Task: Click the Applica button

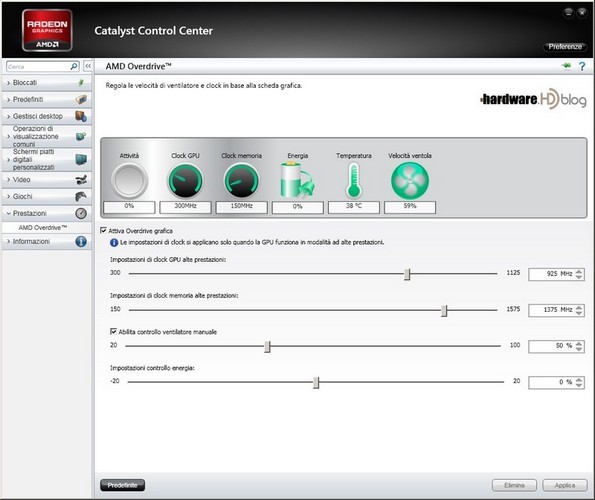Action: tap(565, 485)
